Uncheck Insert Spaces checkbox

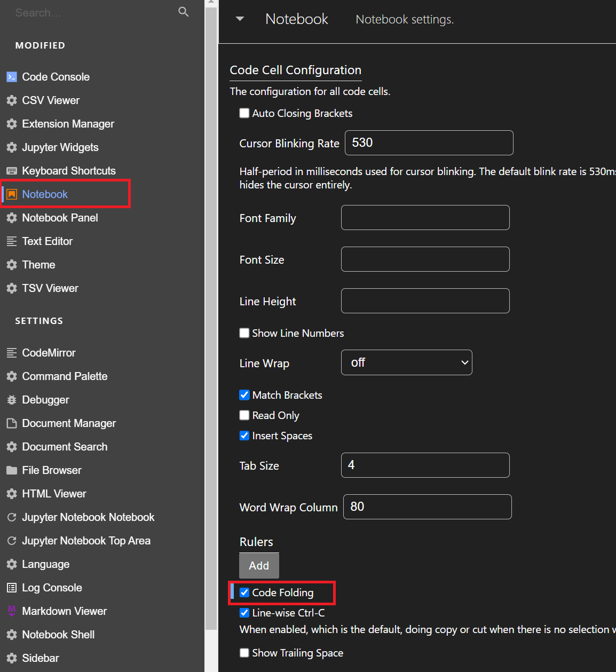[x=244, y=436]
